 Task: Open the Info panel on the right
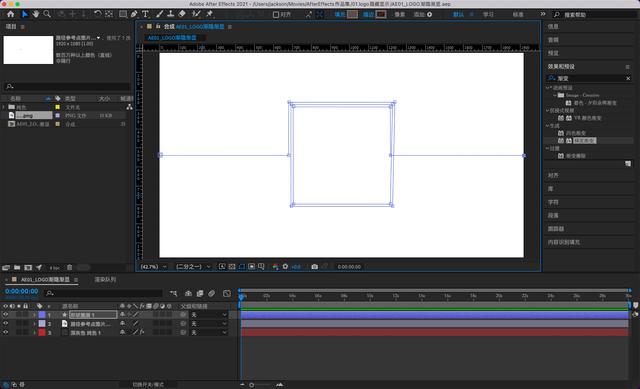pos(553,27)
